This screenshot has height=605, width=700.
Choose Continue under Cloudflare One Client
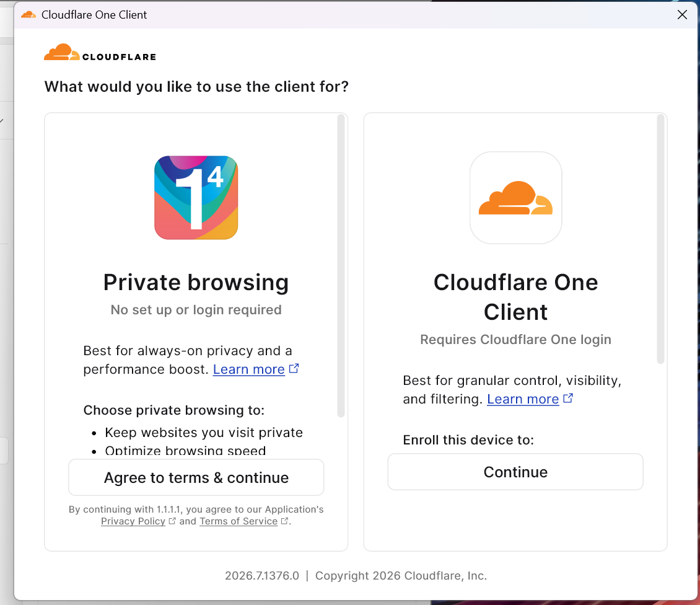coord(515,472)
